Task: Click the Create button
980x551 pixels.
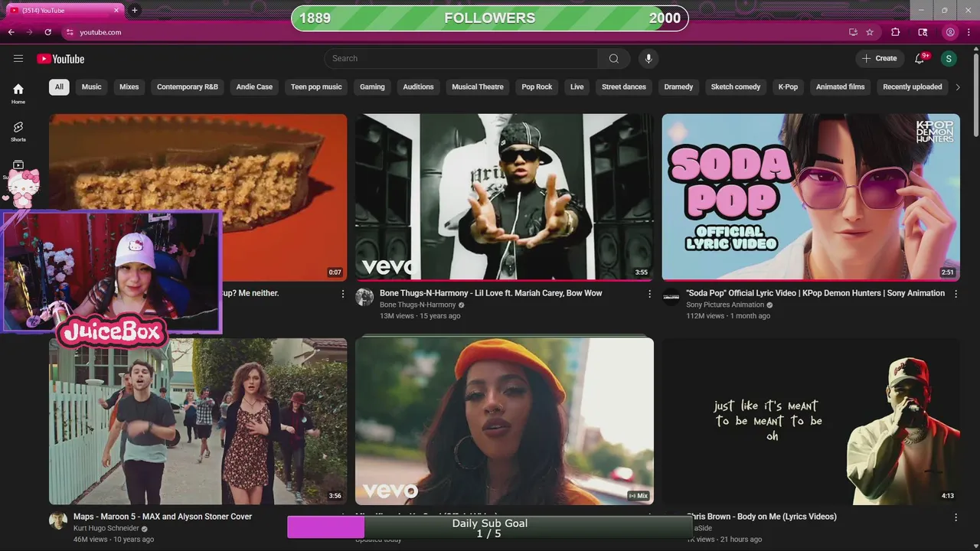Action: click(880, 59)
